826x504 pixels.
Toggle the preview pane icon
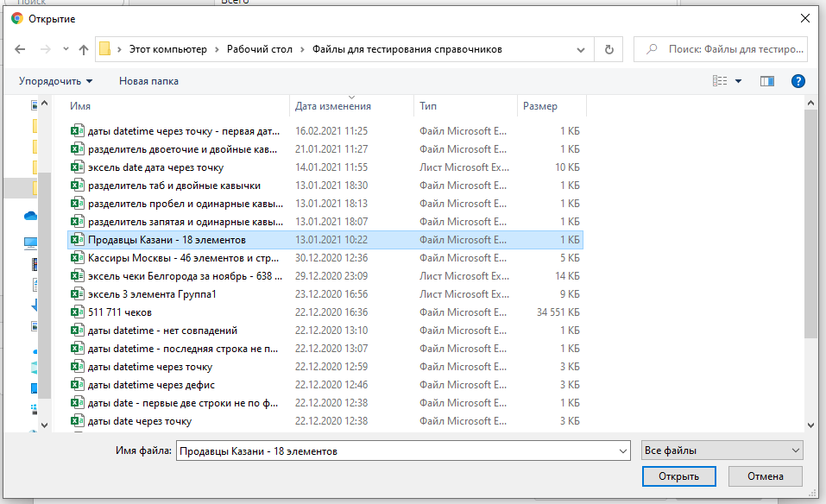tap(766, 81)
